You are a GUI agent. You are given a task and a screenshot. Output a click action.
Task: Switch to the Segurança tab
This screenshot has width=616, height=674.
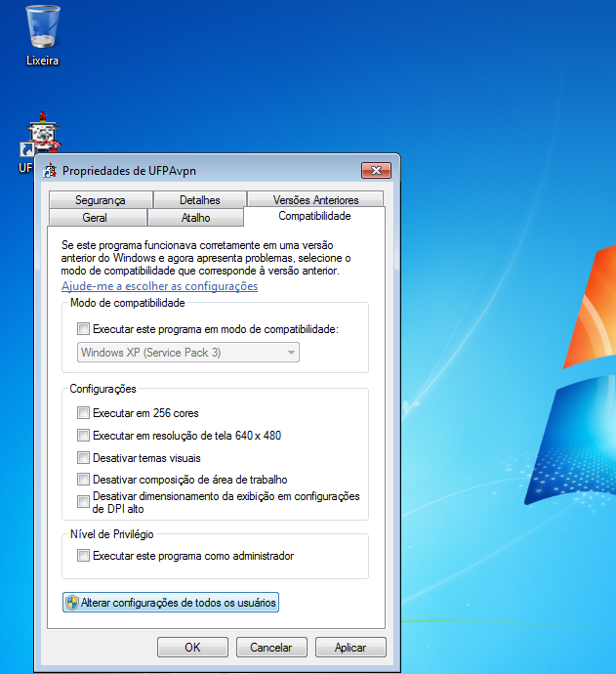tap(101, 200)
